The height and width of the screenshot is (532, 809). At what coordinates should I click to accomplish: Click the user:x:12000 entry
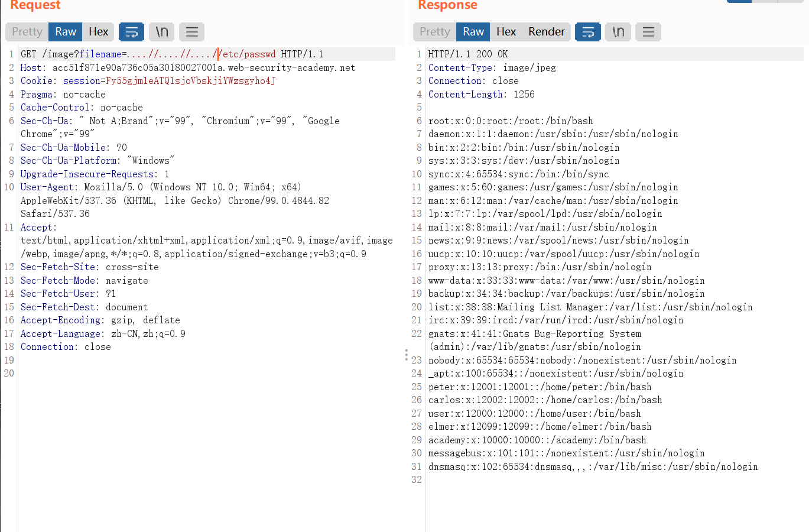click(x=535, y=414)
